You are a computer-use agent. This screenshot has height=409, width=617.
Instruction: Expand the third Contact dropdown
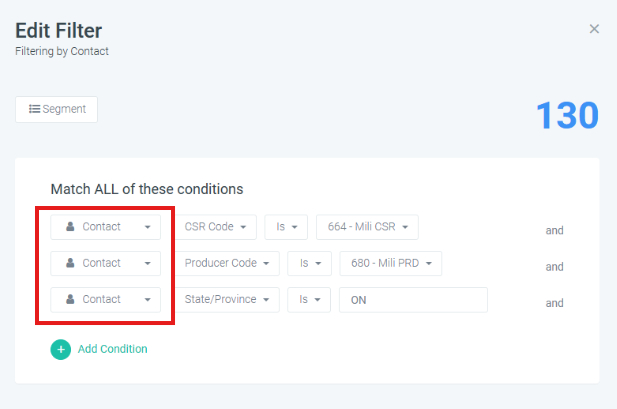pyautogui.click(x=105, y=300)
